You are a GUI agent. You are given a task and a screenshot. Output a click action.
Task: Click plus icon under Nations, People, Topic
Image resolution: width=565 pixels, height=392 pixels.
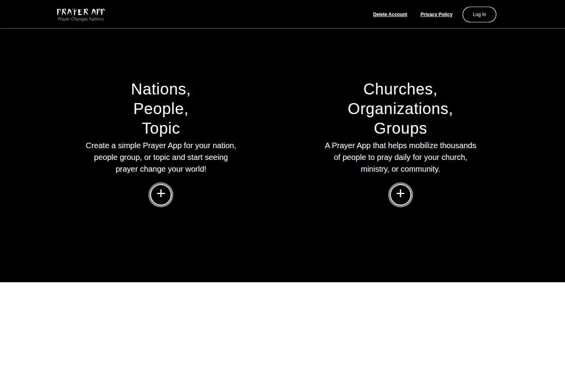(x=161, y=195)
